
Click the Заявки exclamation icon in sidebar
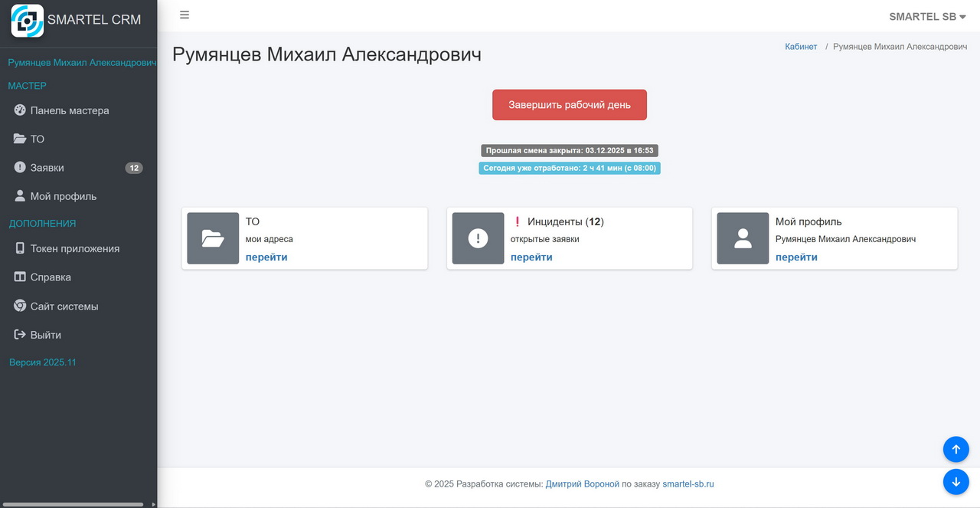click(x=20, y=167)
